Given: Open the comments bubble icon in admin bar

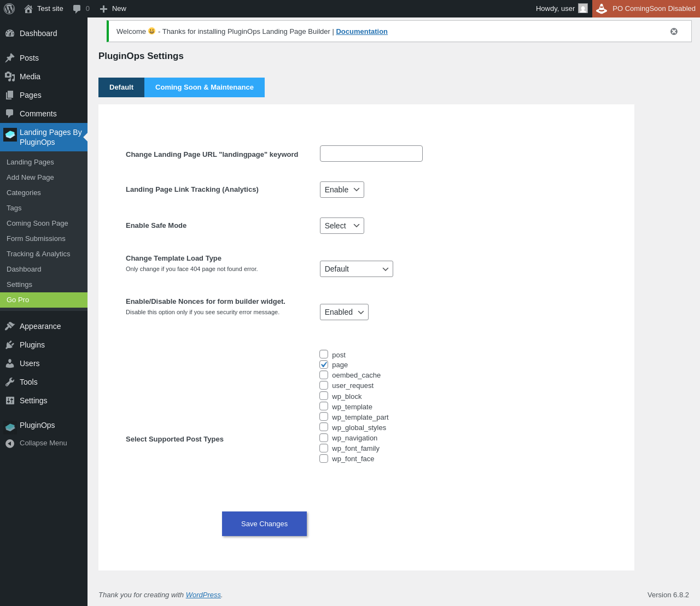Looking at the screenshot, I should coord(77,9).
